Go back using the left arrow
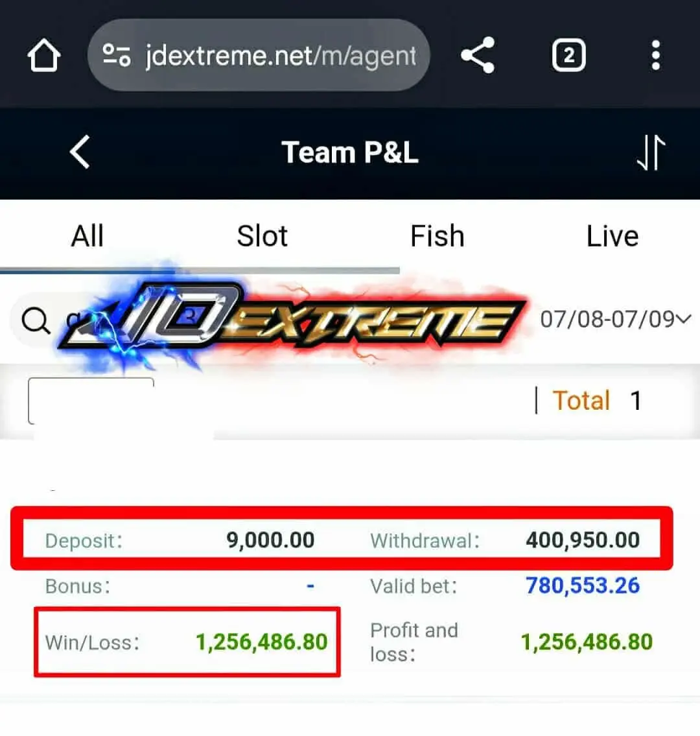Viewport: 700px width, 736px height. coord(80,152)
